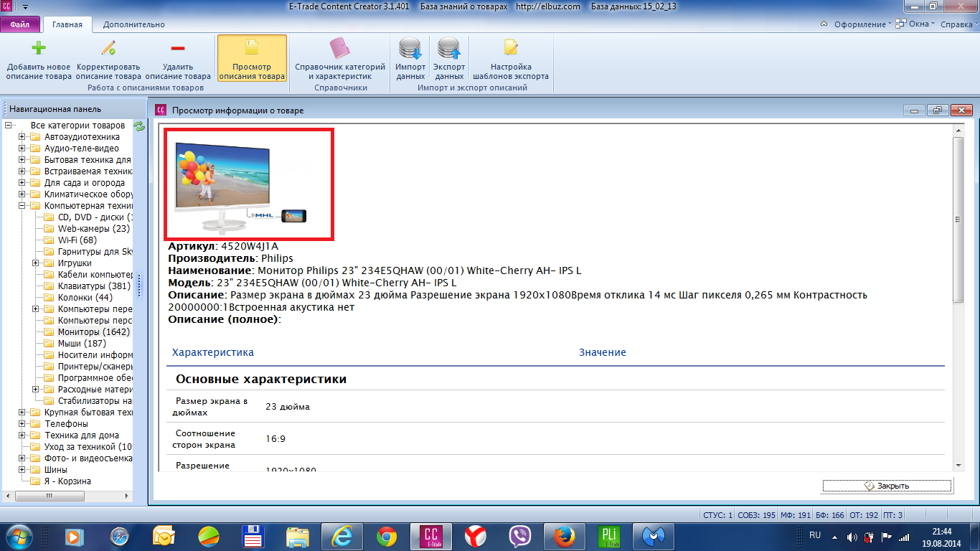Click the product info vertical scrollbar
The image size is (980, 551).
coord(958,219)
